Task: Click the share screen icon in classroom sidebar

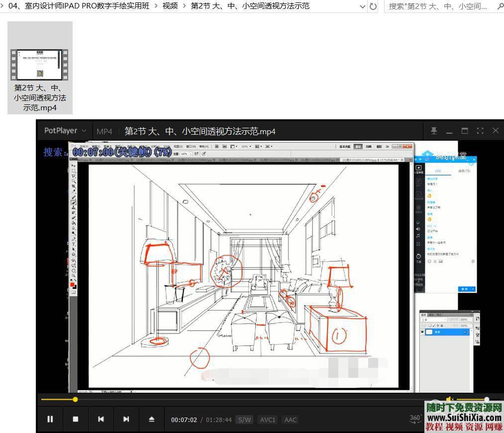Action: (x=418, y=168)
